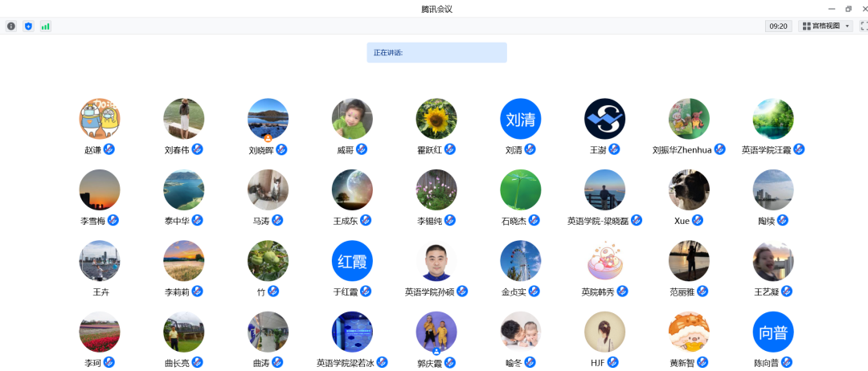This screenshot has height=371, width=868.
Task: Select 霍跃红's sunflower avatar
Action: click(436, 119)
